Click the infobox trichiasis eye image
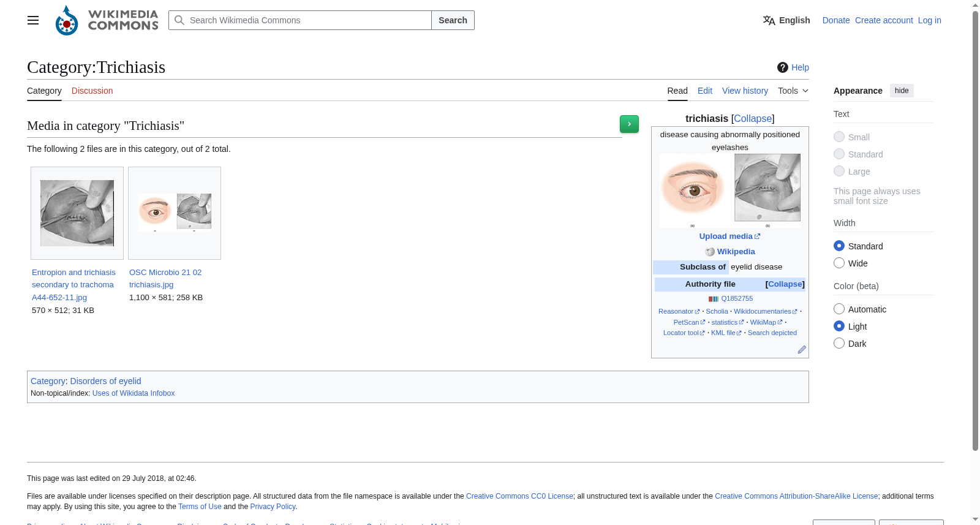The height and width of the screenshot is (525, 980). tap(730, 191)
